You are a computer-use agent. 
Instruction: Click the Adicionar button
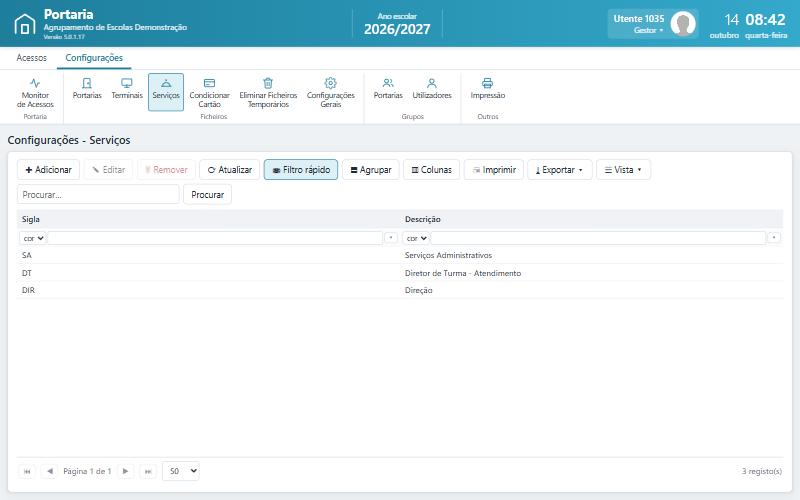[48, 169]
